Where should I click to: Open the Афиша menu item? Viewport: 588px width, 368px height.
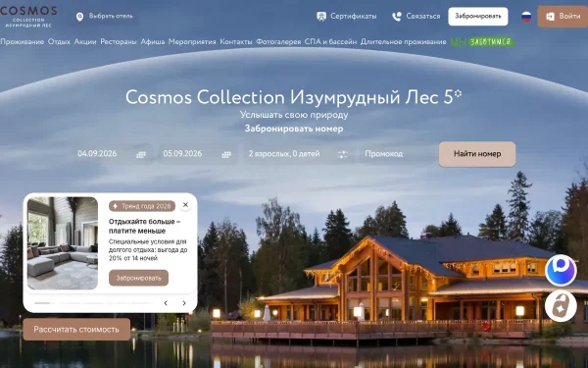(153, 41)
